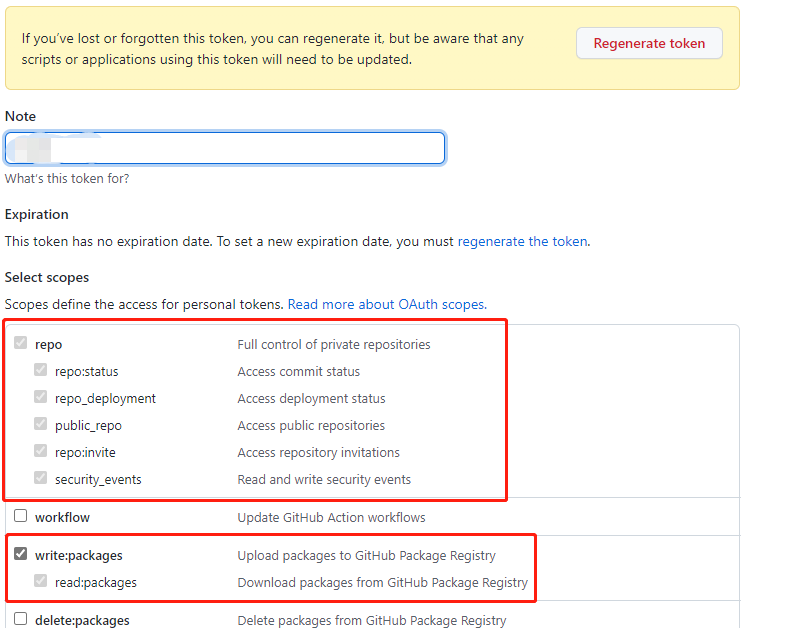Screen dimensions: 801x628
Task: Click the delete:packages label text
Action: pos(81,619)
